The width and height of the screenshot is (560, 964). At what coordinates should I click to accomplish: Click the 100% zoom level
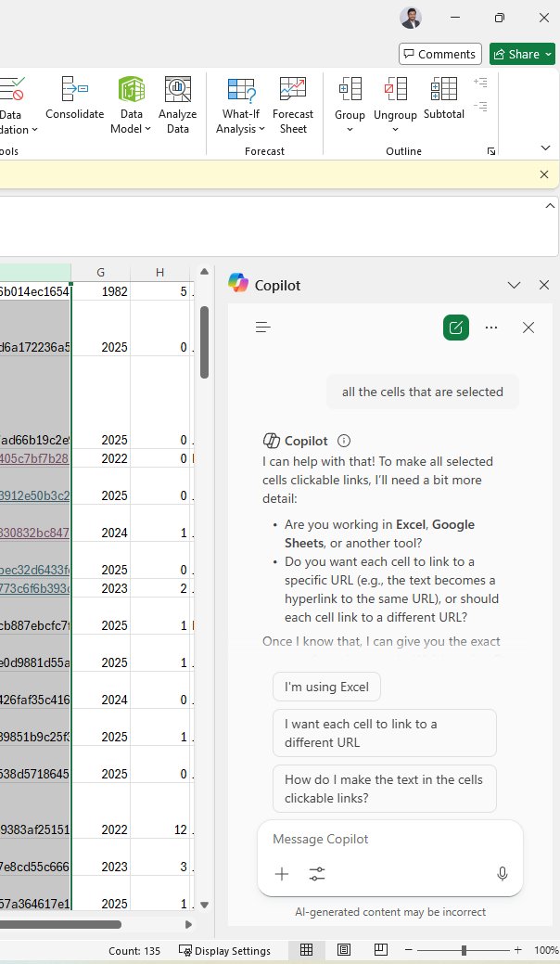(x=546, y=950)
